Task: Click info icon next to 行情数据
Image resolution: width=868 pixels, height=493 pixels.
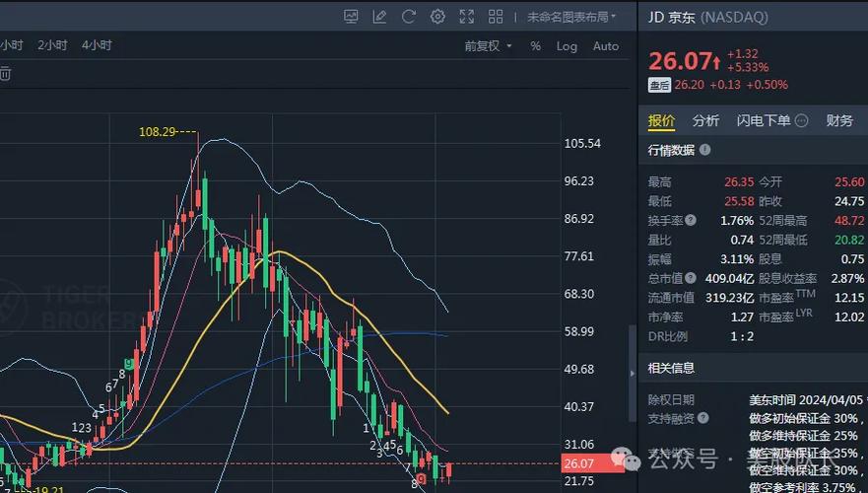Action: pos(704,150)
